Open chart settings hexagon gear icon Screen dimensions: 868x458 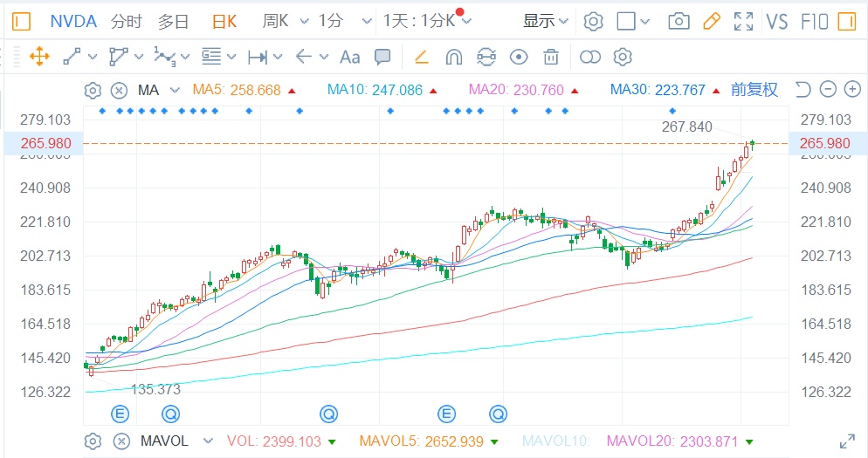click(594, 22)
